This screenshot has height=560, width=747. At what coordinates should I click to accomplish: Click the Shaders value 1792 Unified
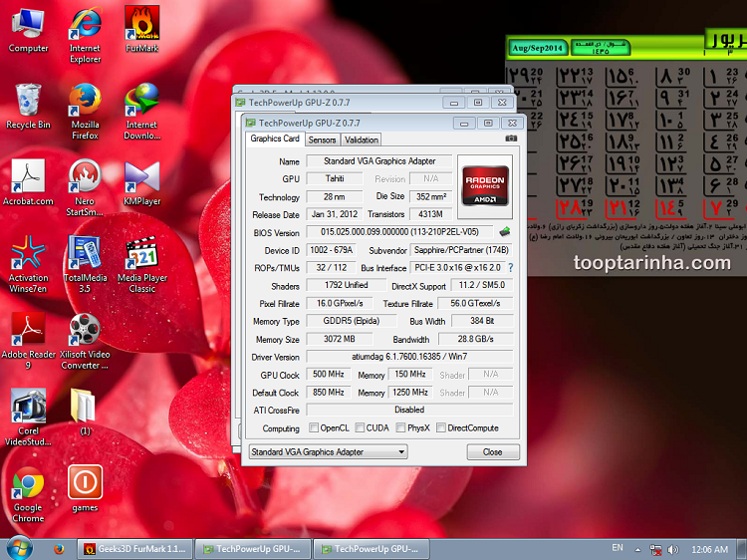347,285
